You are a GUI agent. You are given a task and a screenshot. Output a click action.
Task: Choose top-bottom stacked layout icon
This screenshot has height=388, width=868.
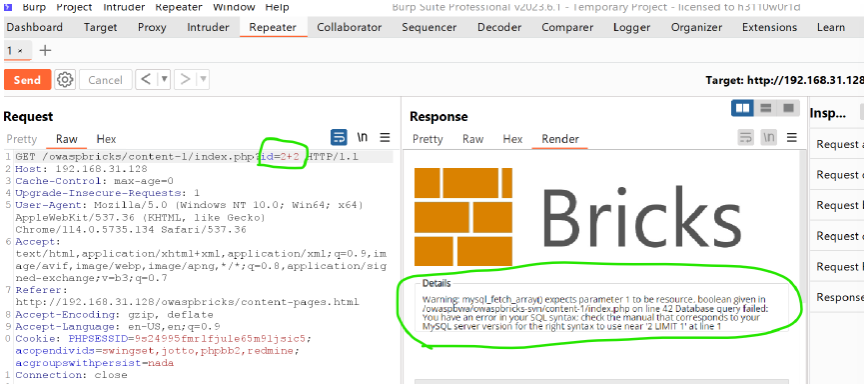[x=765, y=108]
